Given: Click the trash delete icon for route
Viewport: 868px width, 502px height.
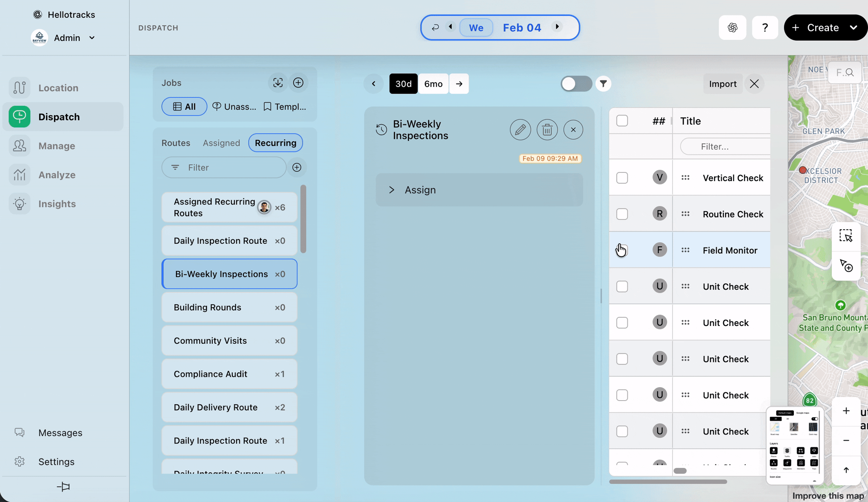Looking at the screenshot, I should point(547,129).
